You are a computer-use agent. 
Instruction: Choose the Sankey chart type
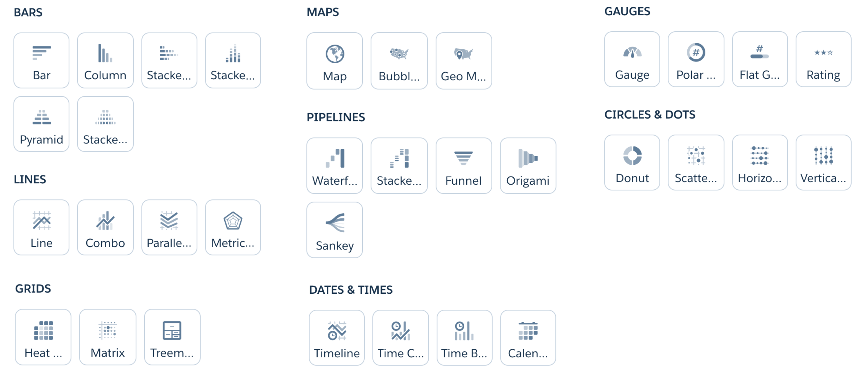tap(335, 230)
